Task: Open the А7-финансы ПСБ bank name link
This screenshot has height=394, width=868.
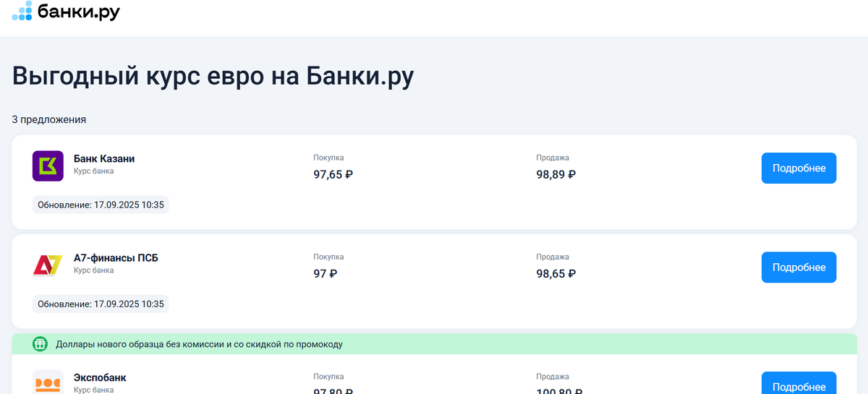Action: click(x=116, y=257)
